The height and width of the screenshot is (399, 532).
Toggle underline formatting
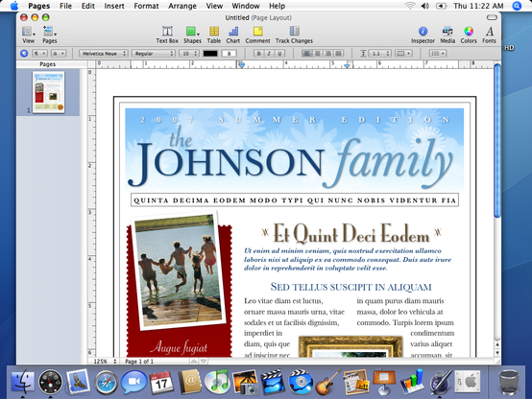(x=279, y=53)
